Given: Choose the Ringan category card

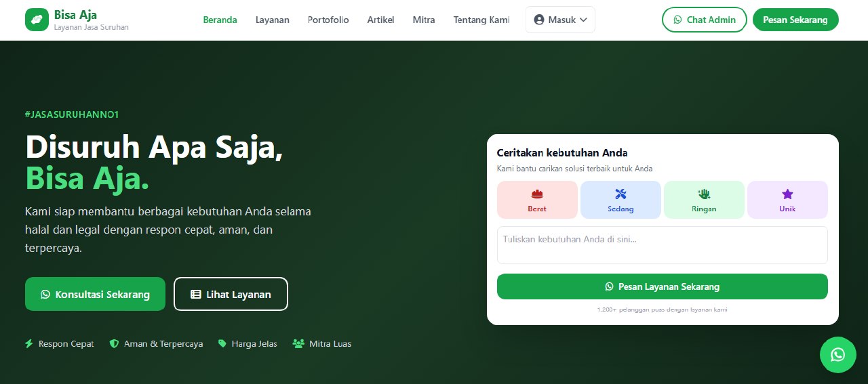Looking at the screenshot, I should pyautogui.click(x=704, y=200).
